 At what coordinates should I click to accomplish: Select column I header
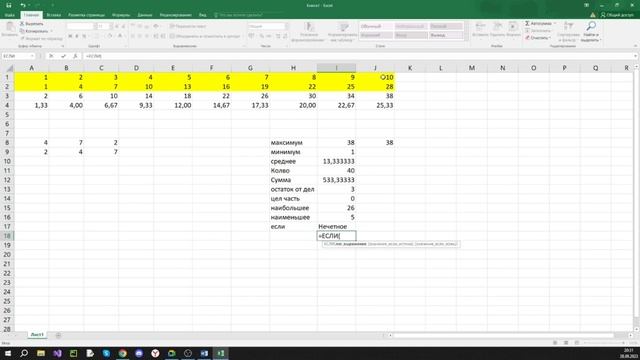click(336, 68)
